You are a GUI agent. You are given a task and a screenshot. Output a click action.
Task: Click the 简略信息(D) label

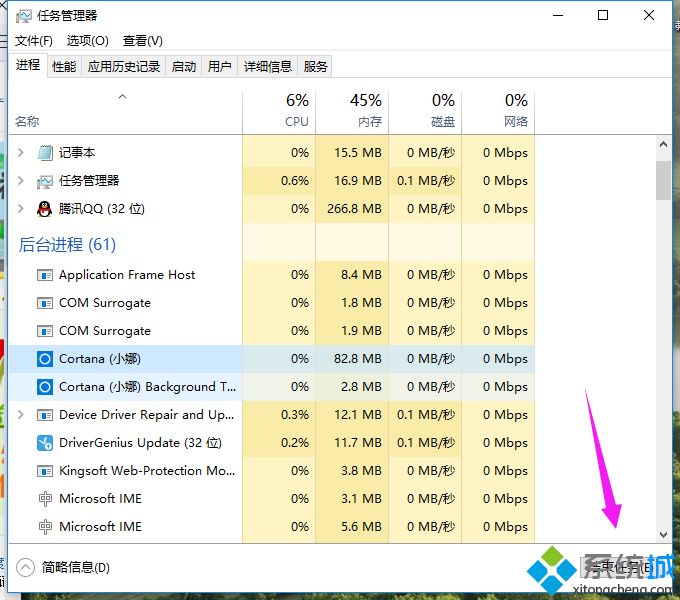[x=76, y=567]
